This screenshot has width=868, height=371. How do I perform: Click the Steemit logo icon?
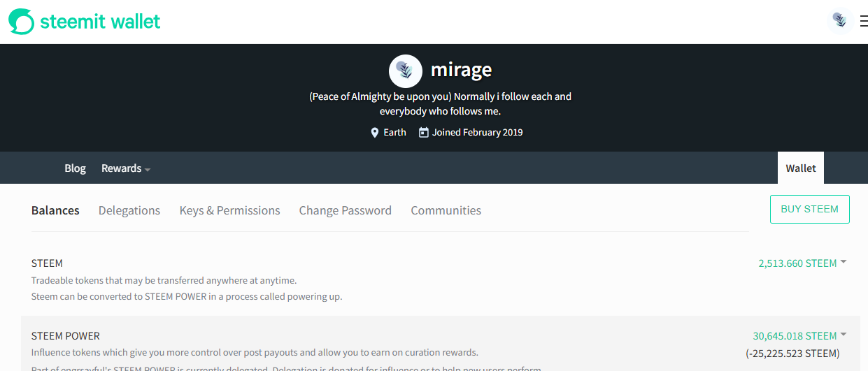[x=21, y=22]
